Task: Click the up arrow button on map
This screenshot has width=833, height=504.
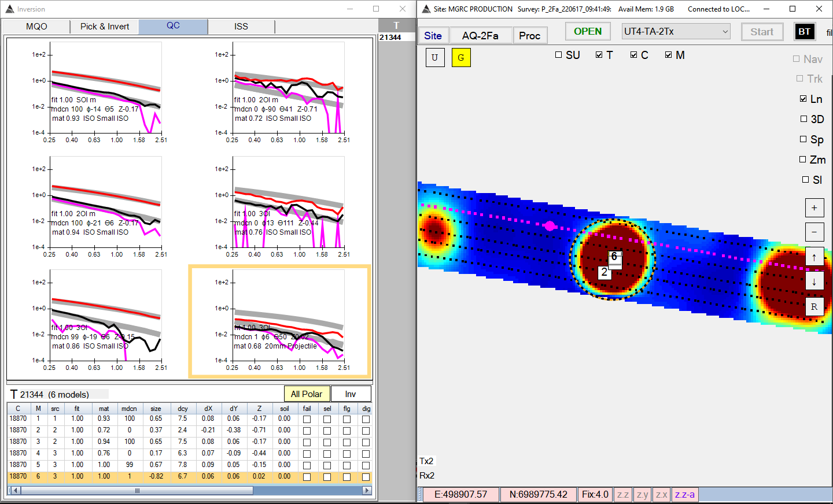Action: (814, 257)
